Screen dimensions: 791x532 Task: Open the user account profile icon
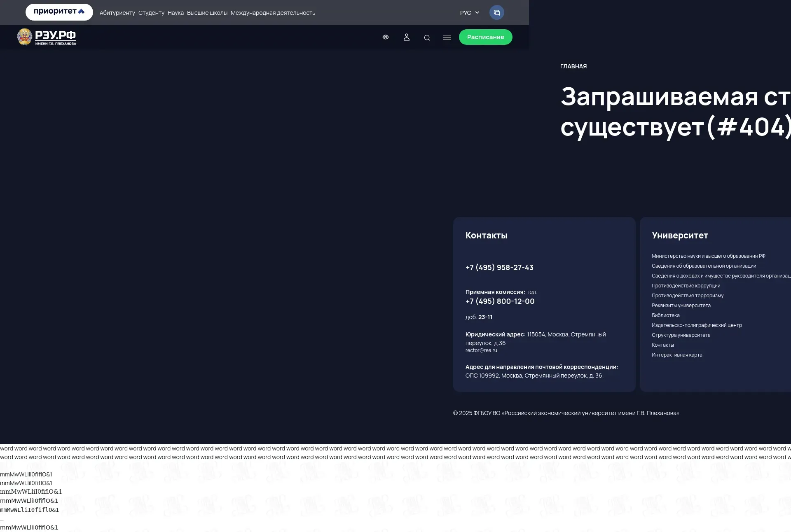click(407, 37)
